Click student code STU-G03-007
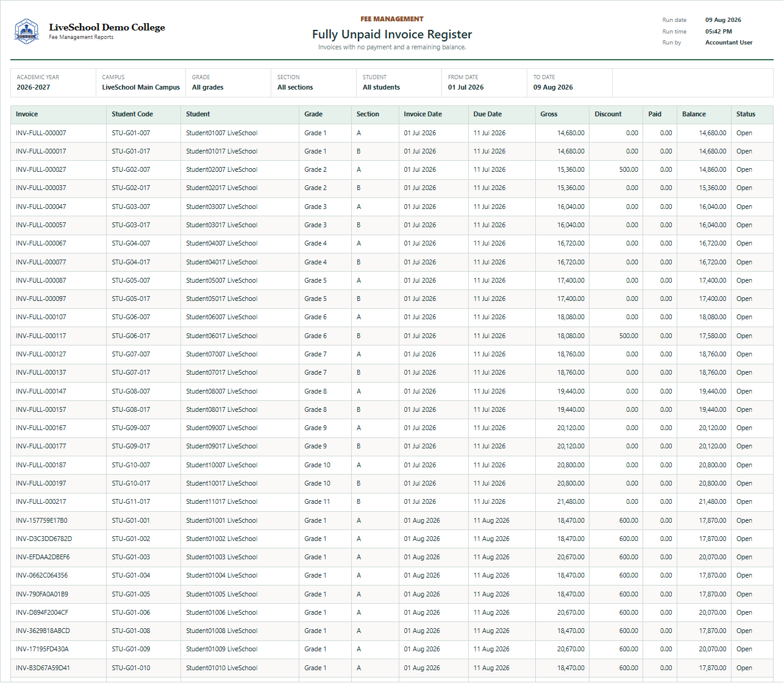Image resolution: width=784 pixels, height=683 pixels. (x=130, y=207)
